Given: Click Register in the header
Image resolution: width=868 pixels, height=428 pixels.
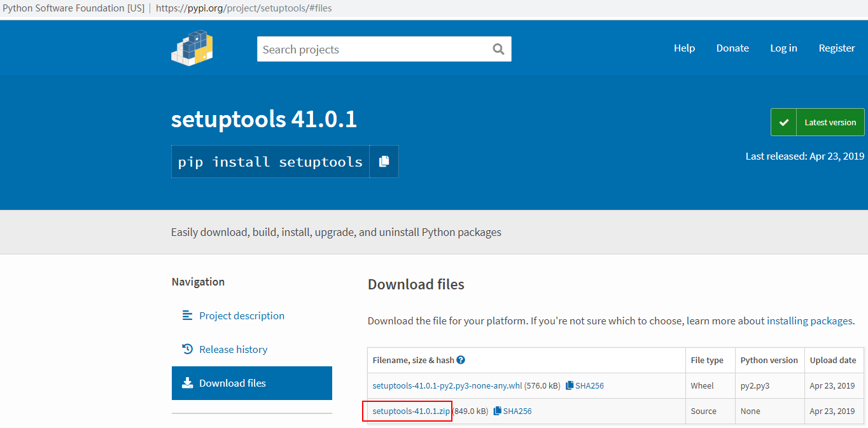Looking at the screenshot, I should coord(837,48).
